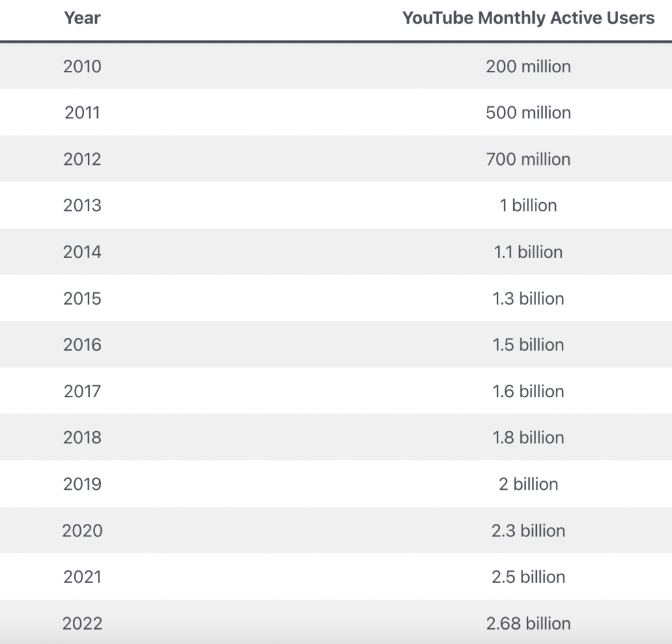Click the 1 billion value

[528, 205]
